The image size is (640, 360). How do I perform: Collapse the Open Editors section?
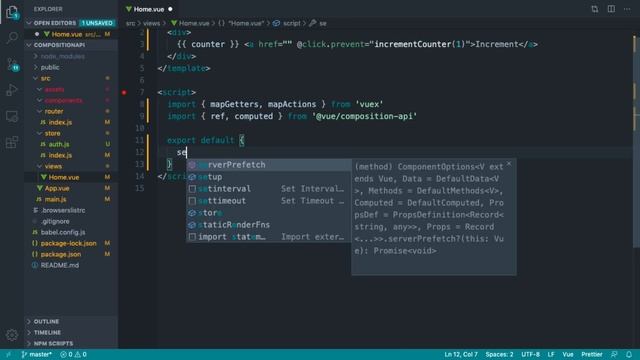tap(71, 23)
